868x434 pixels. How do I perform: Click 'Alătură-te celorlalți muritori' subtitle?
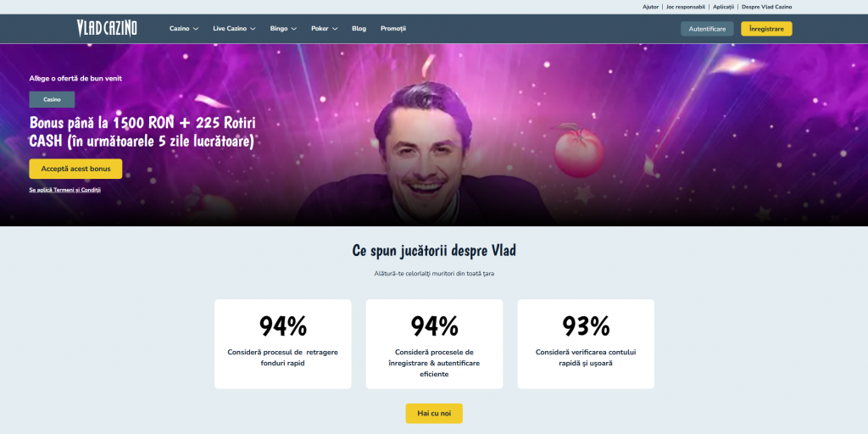click(434, 274)
